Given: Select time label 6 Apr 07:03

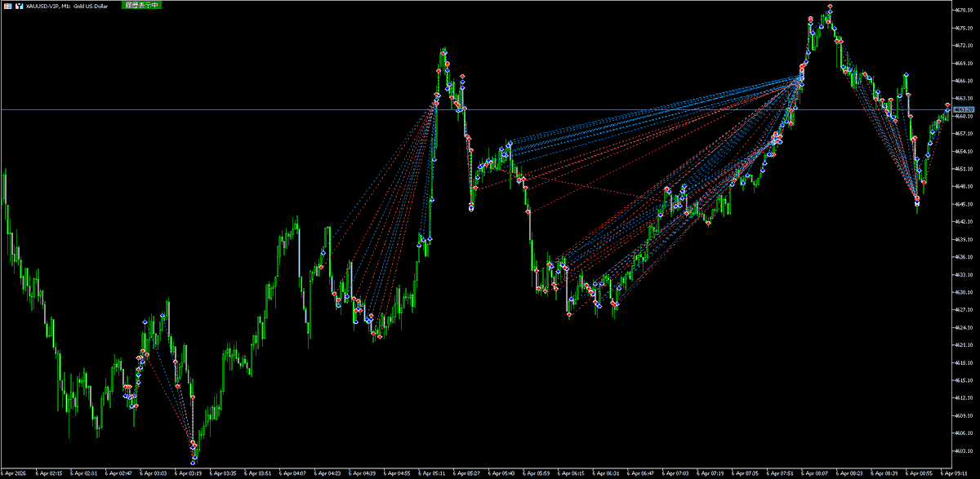Looking at the screenshot, I should point(676,472).
